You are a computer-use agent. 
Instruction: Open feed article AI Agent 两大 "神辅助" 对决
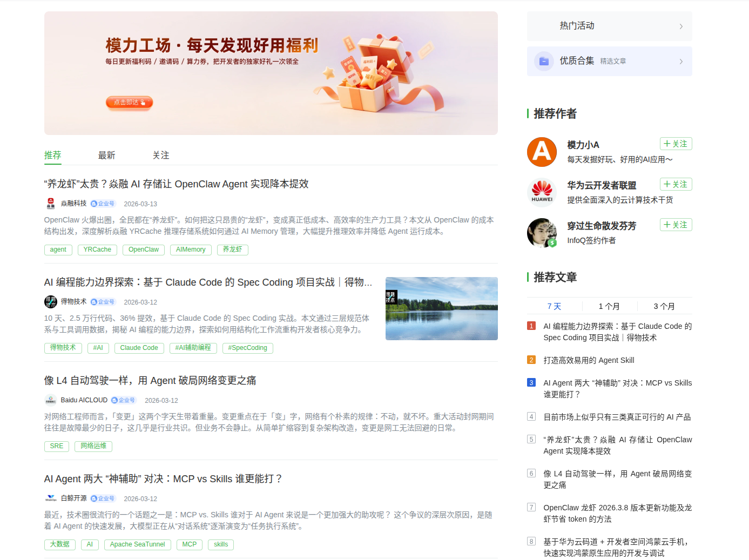tap(163, 479)
